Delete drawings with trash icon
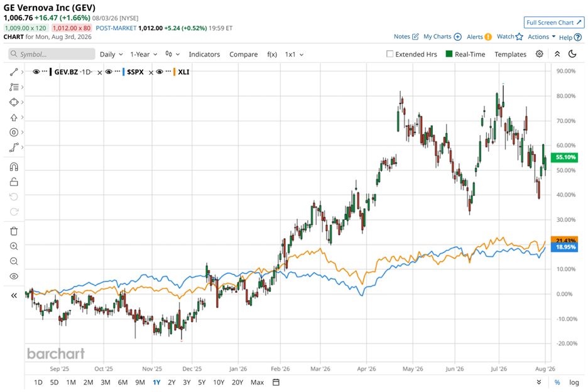Screen dimensions: 588x392 click(14, 231)
